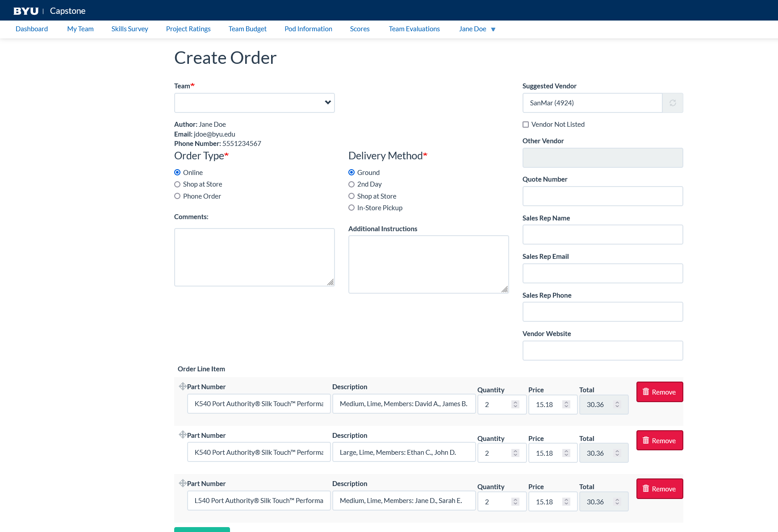Select In-Store Pickup delivery option
The height and width of the screenshot is (532, 778).
coord(351,208)
